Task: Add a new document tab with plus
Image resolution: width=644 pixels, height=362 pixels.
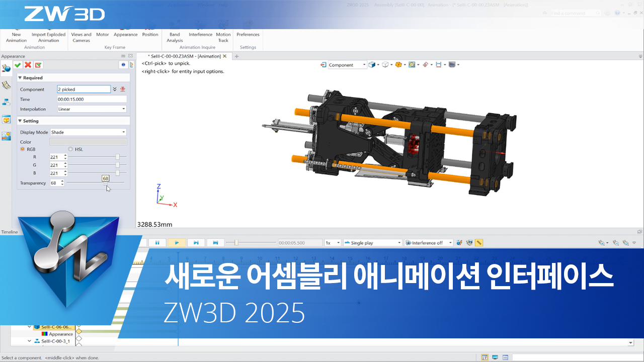Action: click(x=236, y=56)
